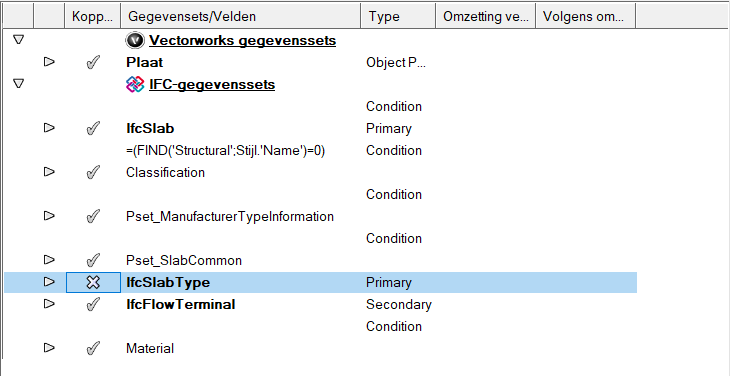Collapse the Vectorworks gegevenssets group
The image size is (730, 376).
[18, 40]
